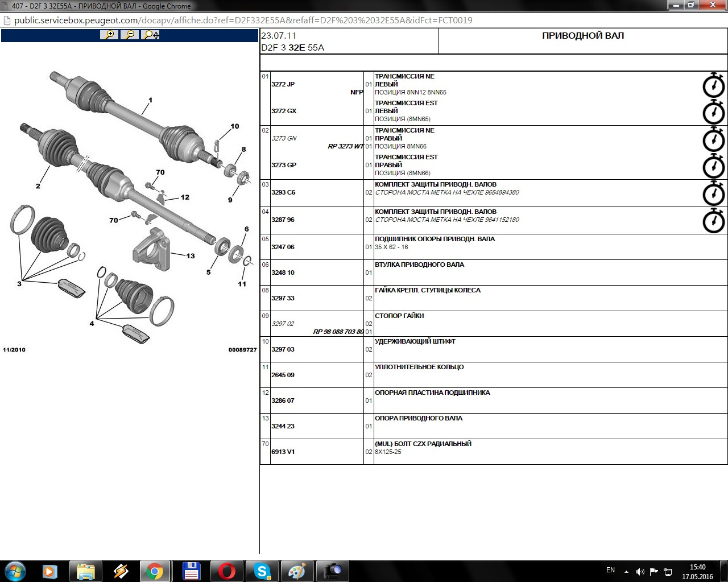The image size is (728, 582).
Task: Click callout 6 on the diagram
Action: [x=246, y=229]
